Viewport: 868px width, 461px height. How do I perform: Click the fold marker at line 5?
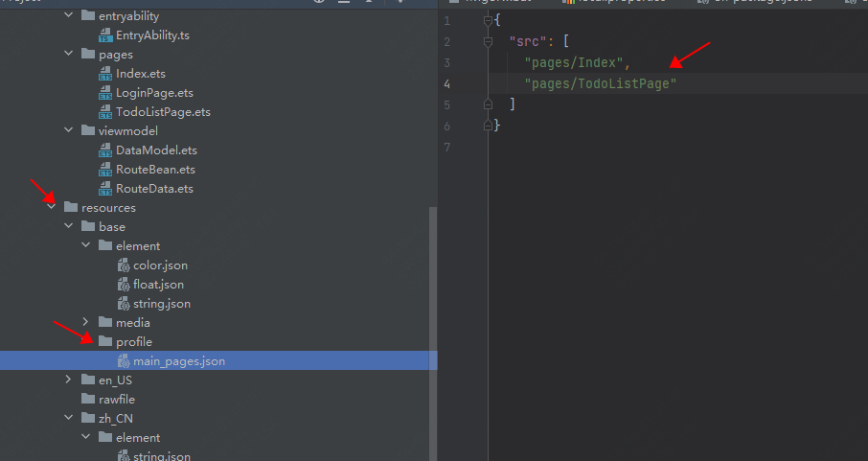point(488,104)
